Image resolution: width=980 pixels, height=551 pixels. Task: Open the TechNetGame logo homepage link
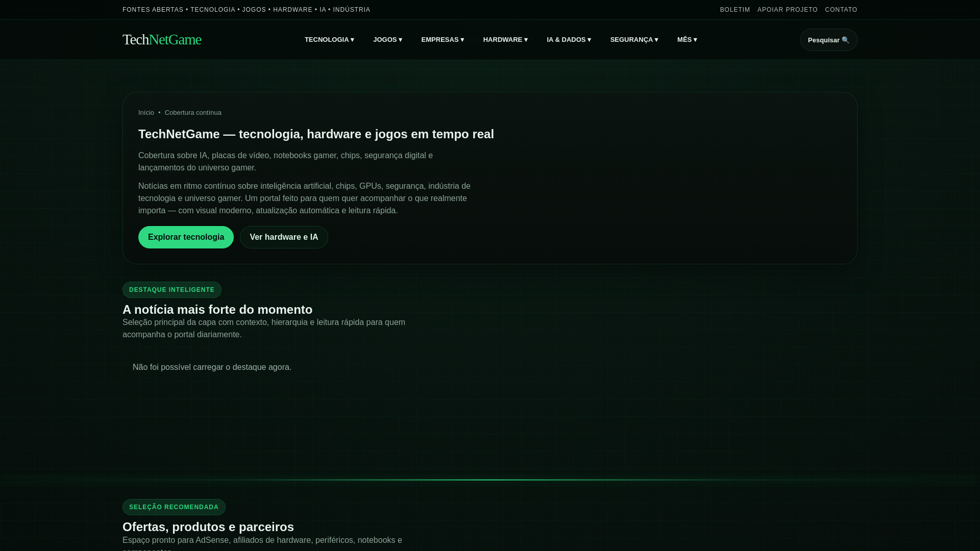pyautogui.click(x=162, y=39)
